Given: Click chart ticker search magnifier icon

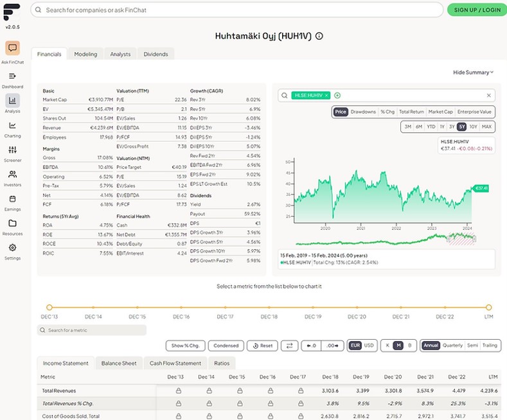Looking at the screenshot, I should [x=284, y=95].
